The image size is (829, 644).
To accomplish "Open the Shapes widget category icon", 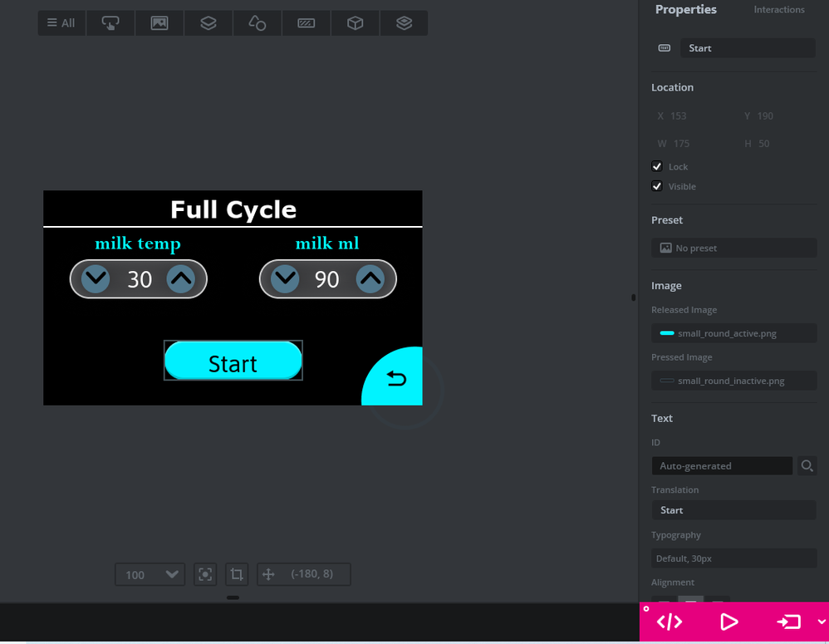I will tap(257, 23).
